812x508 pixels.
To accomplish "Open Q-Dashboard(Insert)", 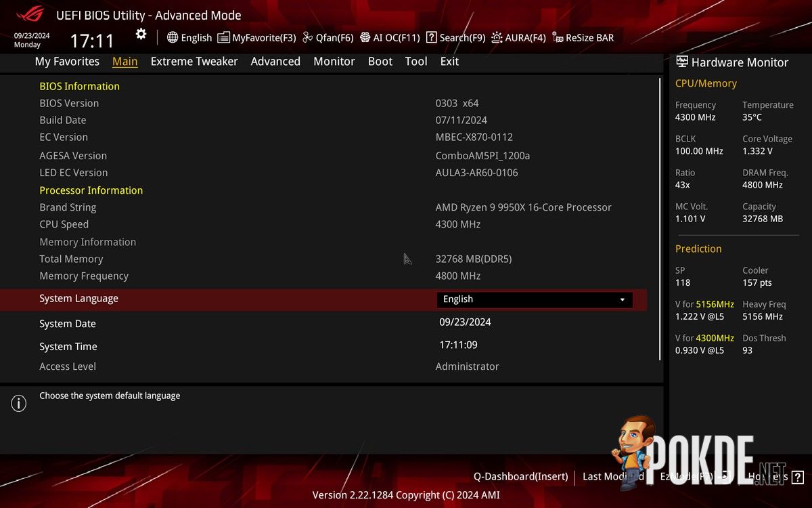I will (x=520, y=476).
